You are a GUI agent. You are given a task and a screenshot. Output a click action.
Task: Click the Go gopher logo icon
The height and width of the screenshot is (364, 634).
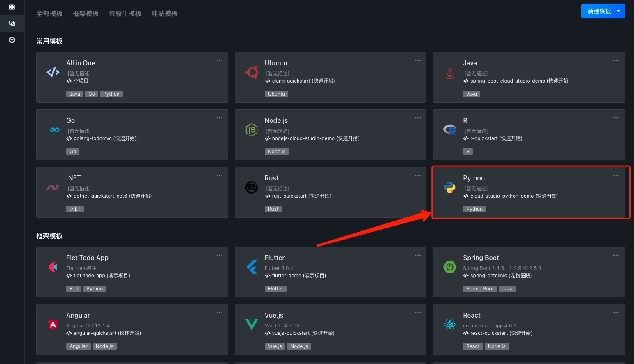(x=53, y=130)
